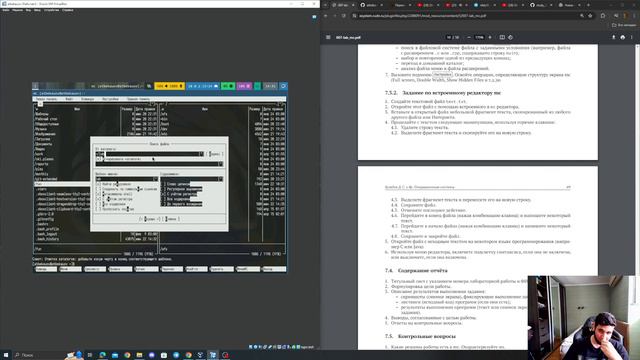
Task: Bookmark the page with the star icon
Action: click(590, 16)
